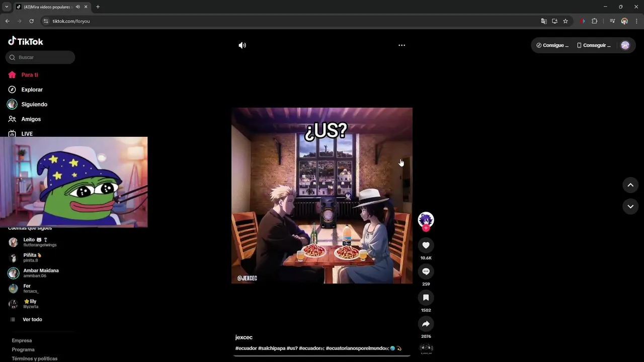
Task: Like the video with the heart icon
Action: 426,245
